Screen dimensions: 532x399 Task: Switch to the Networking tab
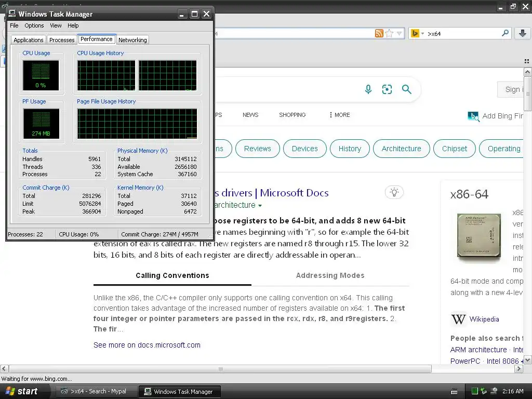(x=132, y=40)
